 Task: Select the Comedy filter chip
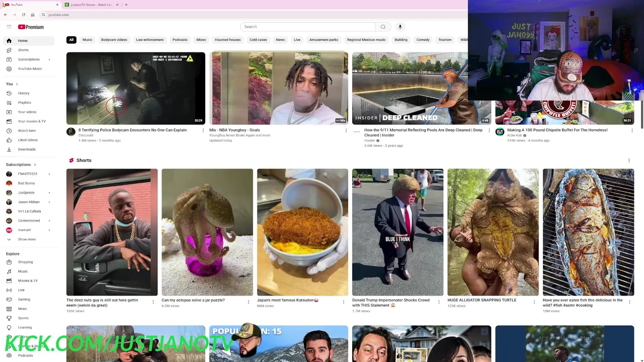423,40
